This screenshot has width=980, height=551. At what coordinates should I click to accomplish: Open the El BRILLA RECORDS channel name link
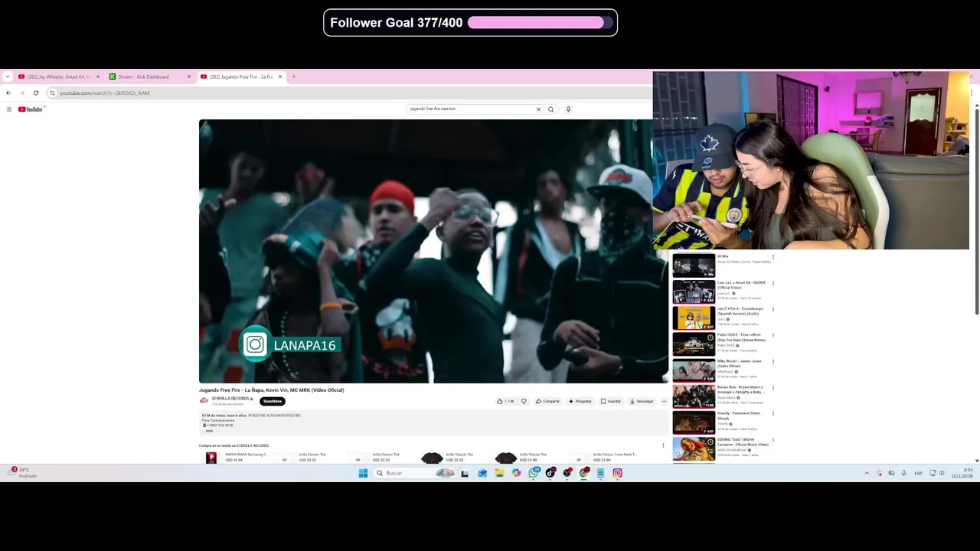[x=230, y=399]
